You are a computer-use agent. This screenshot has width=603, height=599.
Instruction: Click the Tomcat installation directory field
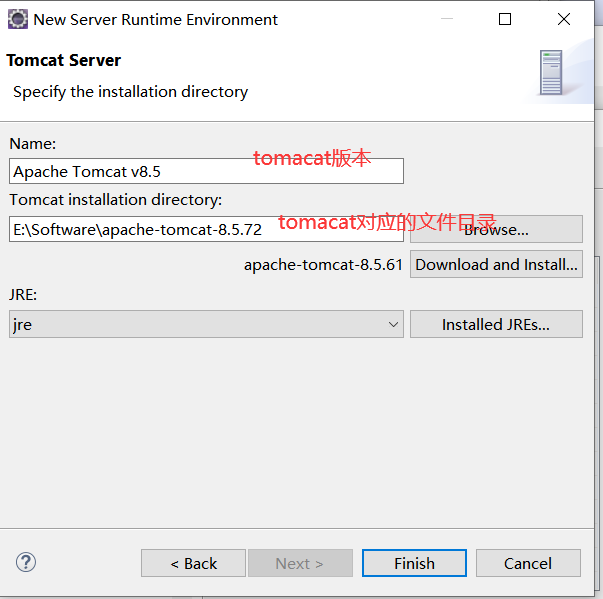tap(206, 229)
